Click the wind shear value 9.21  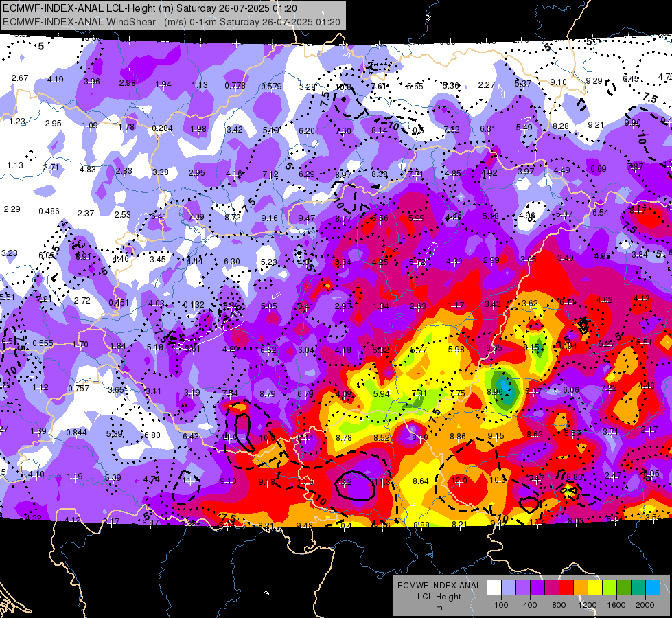(596, 124)
